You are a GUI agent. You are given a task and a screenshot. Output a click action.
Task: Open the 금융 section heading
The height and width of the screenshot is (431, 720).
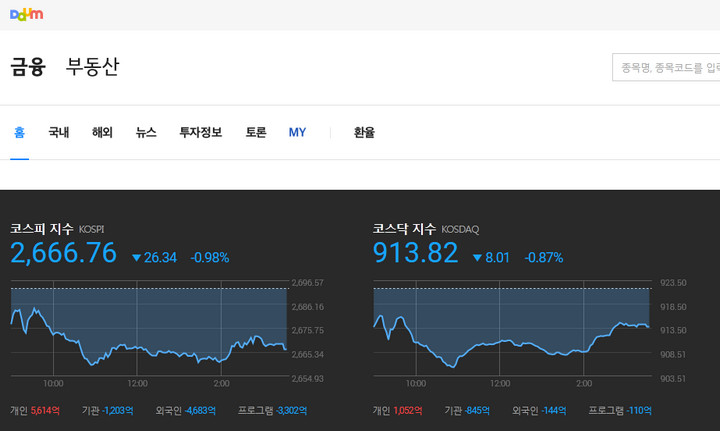[x=28, y=67]
